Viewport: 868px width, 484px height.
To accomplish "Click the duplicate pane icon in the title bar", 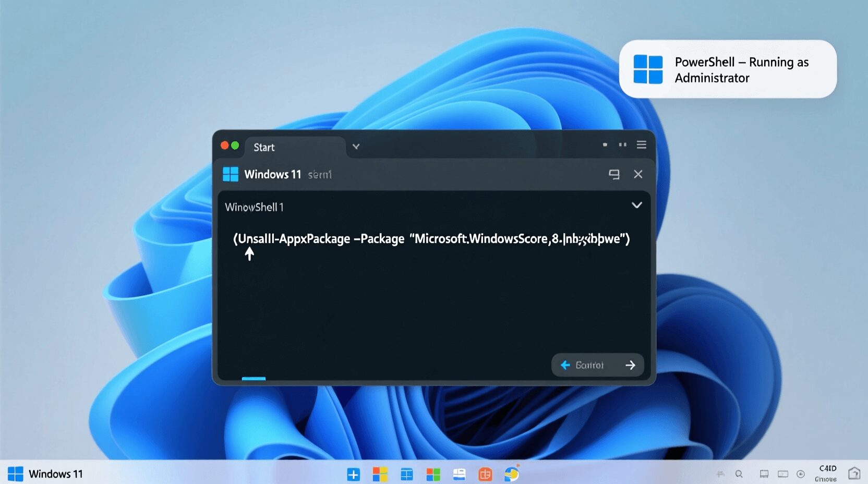I will click(614, 174).
